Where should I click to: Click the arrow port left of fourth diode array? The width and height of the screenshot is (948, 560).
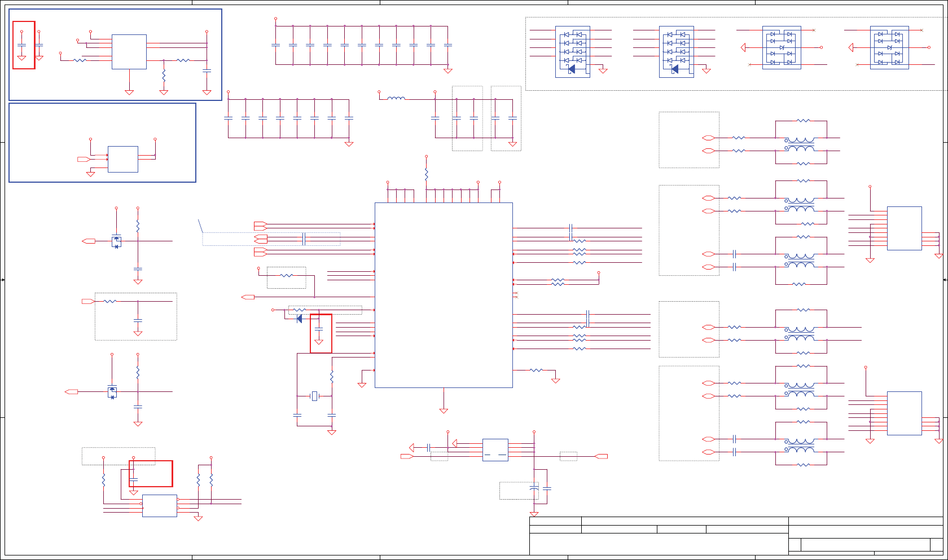851,47
